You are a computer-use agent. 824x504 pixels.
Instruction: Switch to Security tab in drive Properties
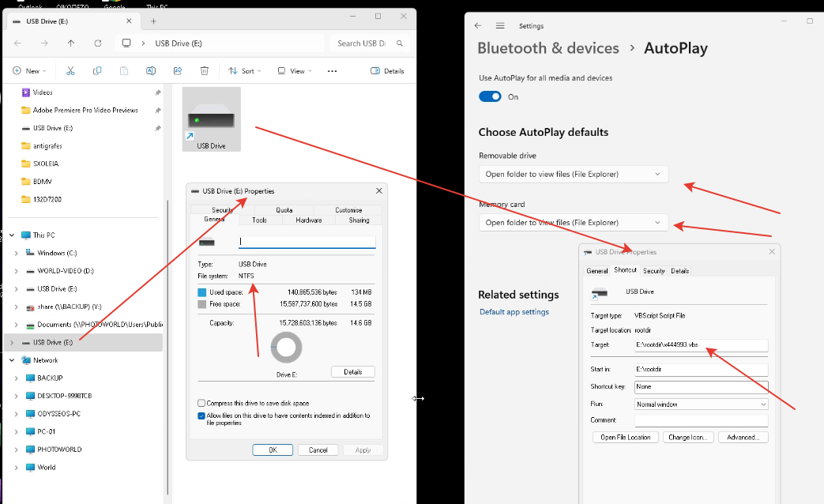[222, 209]
